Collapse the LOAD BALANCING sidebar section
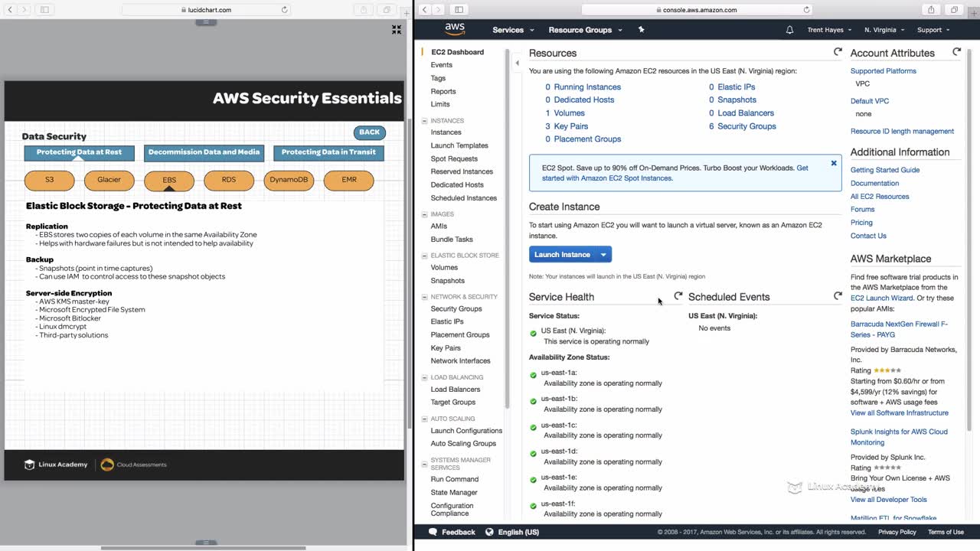Viewport: 980px width, 551px height. click(x=425, y=377)
